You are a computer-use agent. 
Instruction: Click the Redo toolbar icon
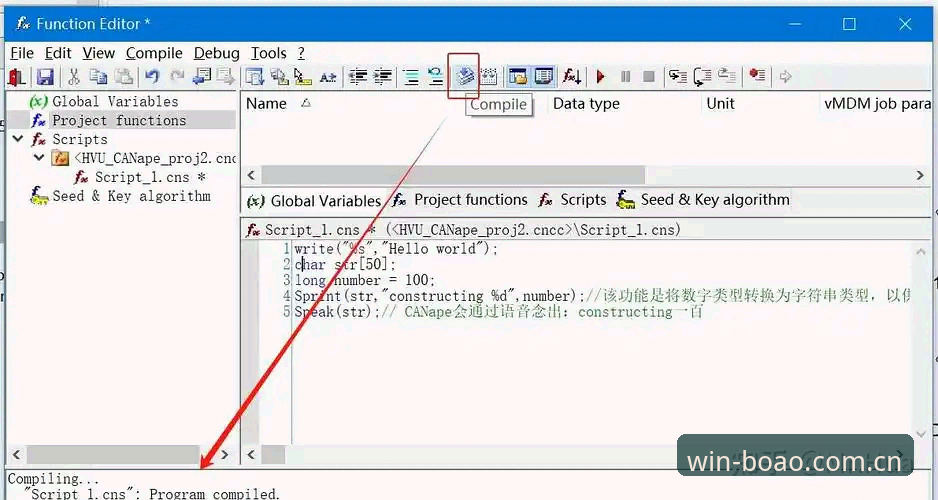(177, 77)
